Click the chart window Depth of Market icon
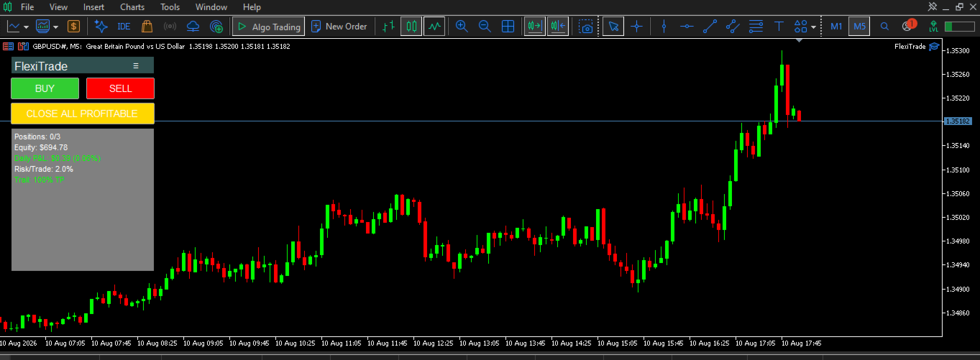 (9, 46)
